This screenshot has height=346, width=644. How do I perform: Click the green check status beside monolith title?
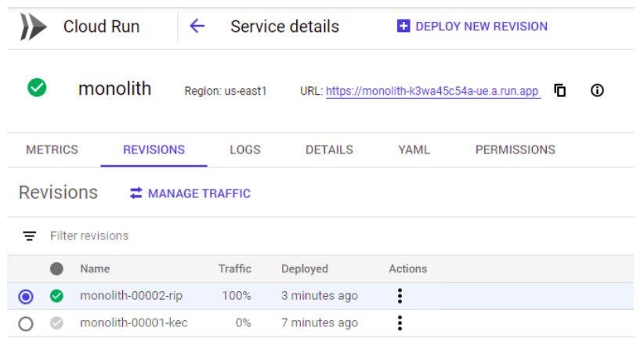[x=37, y=88]
